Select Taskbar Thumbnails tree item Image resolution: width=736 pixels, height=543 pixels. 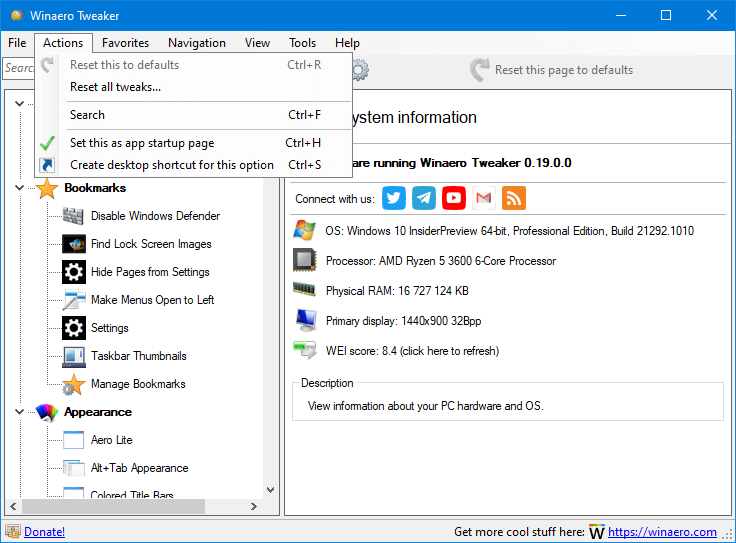click(x=138, y=356)
